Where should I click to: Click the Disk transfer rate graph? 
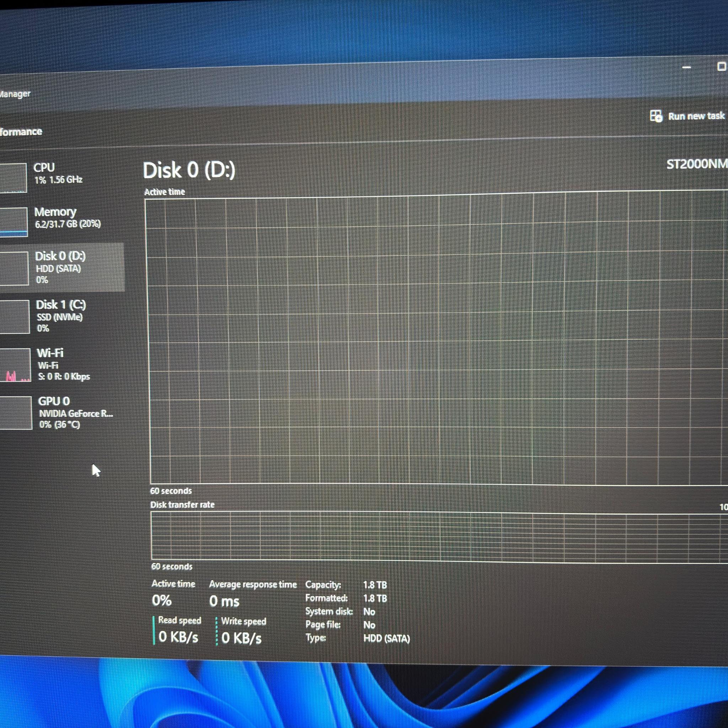coord(439,537)
